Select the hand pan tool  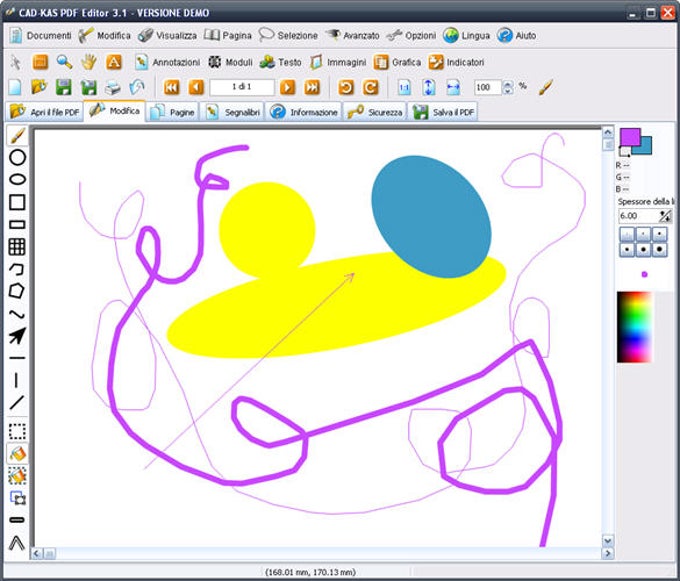[x=89, y=62]
